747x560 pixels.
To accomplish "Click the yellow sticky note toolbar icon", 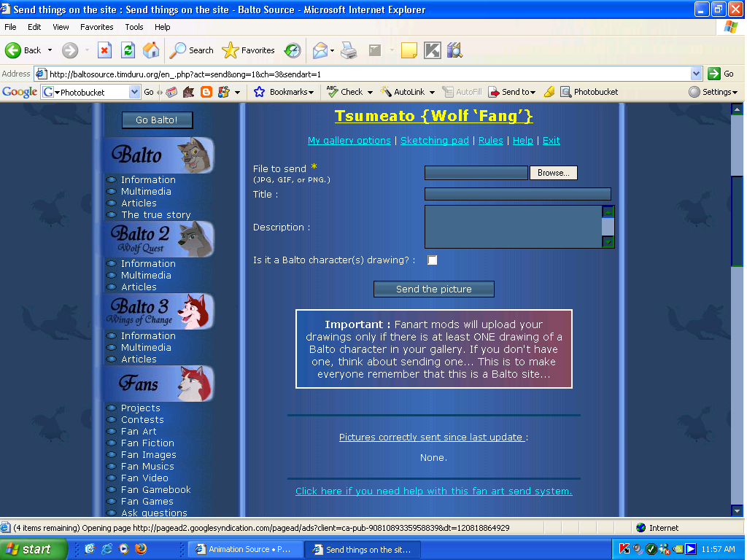I will click(x=409, y=50).
